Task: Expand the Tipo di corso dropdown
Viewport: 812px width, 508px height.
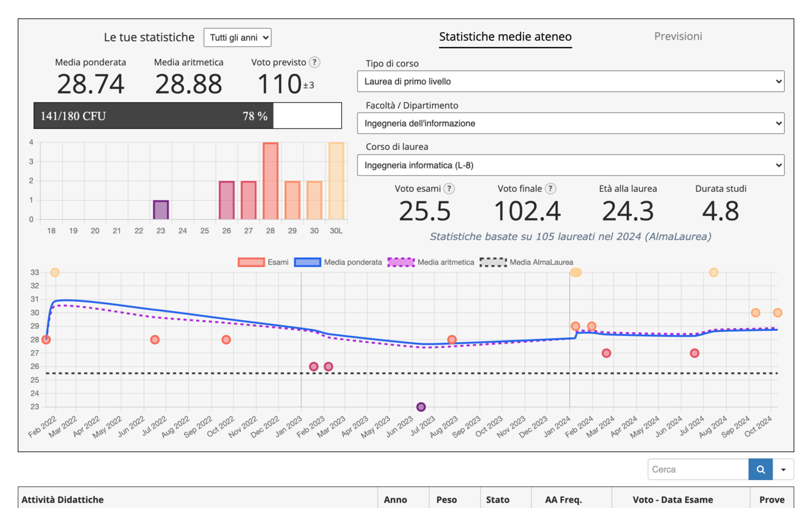Action: pyautogui.click(x=570, y=81)
